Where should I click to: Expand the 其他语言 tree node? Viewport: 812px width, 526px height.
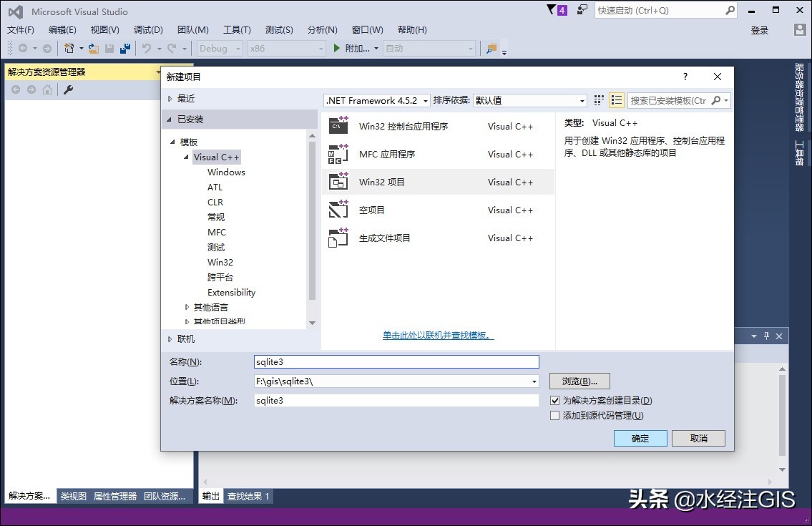(187, 307)
